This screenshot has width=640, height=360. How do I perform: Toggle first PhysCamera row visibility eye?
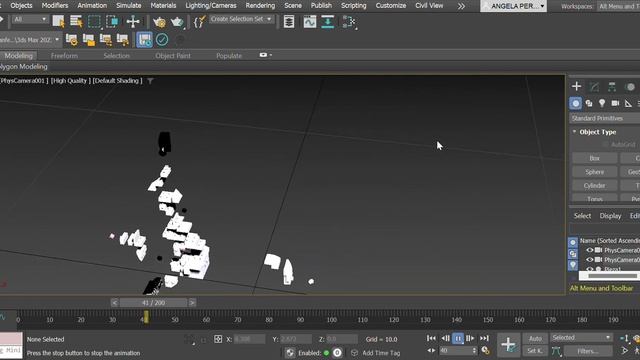[589, 250]
